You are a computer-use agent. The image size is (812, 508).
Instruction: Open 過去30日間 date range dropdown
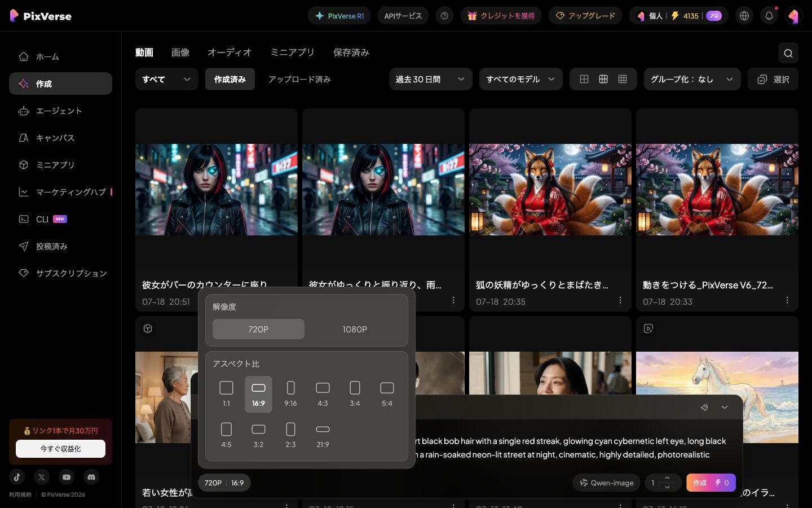[430, 79]
